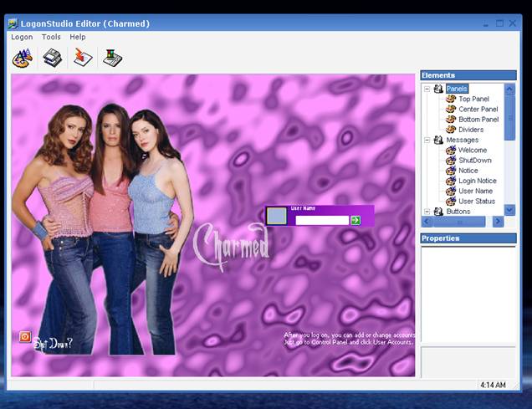Click the Elements vertical scrollbar thumb
Screen dimensions: 532x409
point(509,118)
